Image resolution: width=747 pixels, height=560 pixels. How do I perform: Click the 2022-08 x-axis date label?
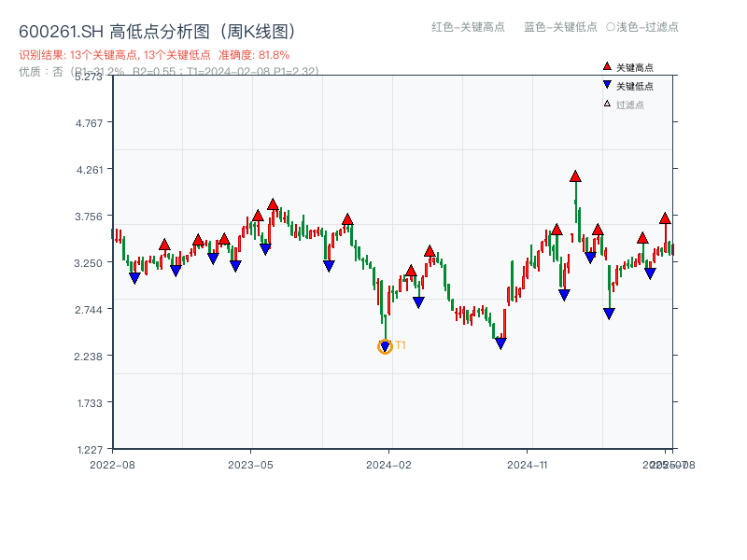pos(112,465)
